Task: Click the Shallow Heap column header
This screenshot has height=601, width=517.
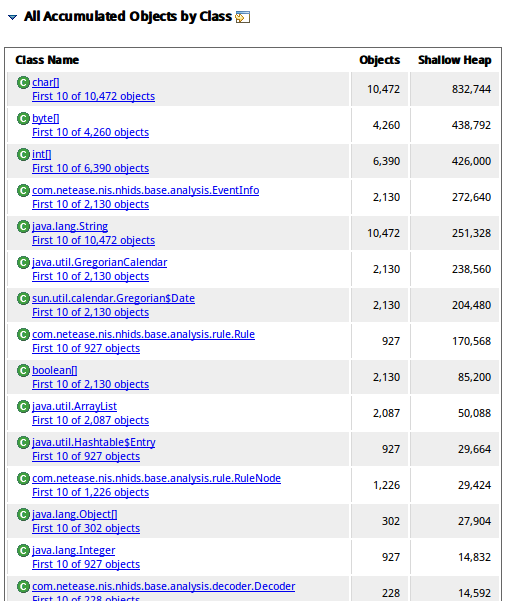Action: 455,60
